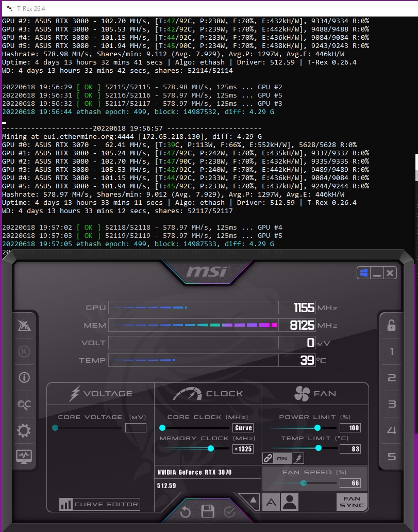Click 'Uptime: 4 days 13 hours 33 mins' line
Viewport: 418px width, 532px height.
pyautogui.click(x=179, y=203)
